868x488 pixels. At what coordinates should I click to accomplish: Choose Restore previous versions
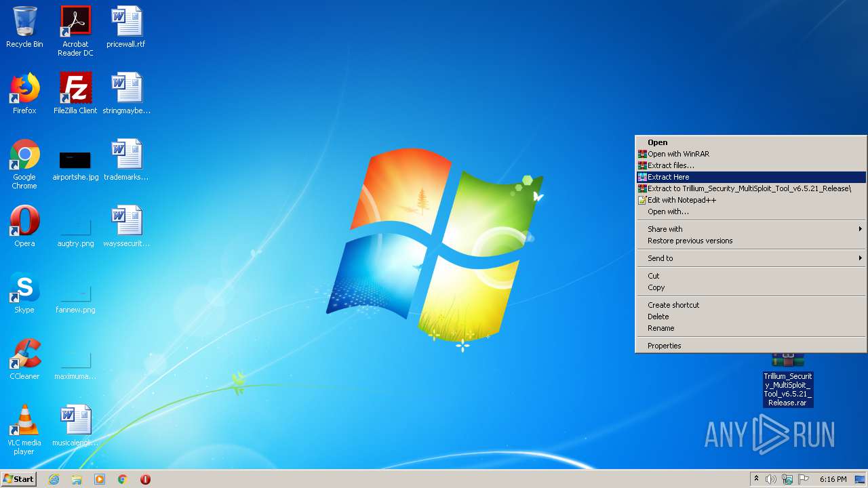point(751,241)
